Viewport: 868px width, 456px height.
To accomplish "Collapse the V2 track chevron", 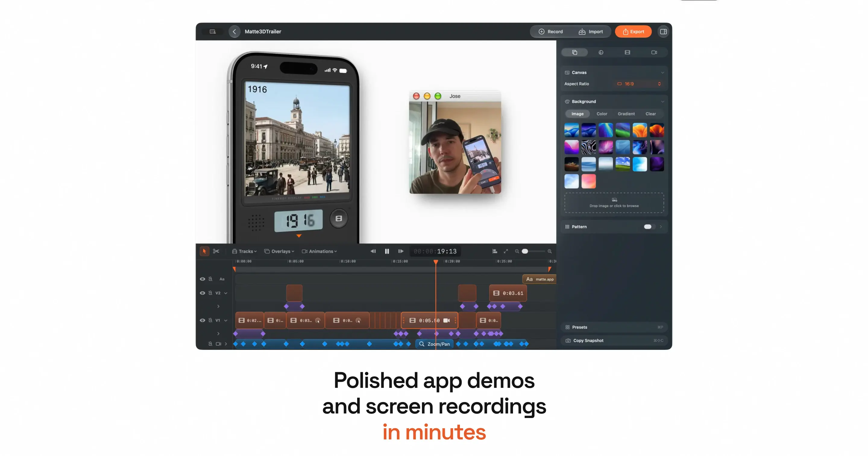I will click(x=226, y=293).
